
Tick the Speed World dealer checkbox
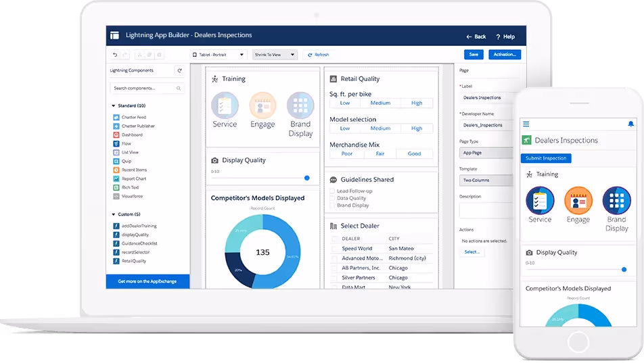[x=334, y=249]
